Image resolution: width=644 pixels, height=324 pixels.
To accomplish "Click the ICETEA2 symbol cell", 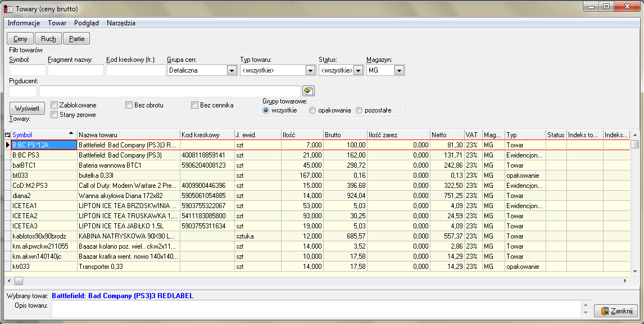I will click(x=44, y=216).
